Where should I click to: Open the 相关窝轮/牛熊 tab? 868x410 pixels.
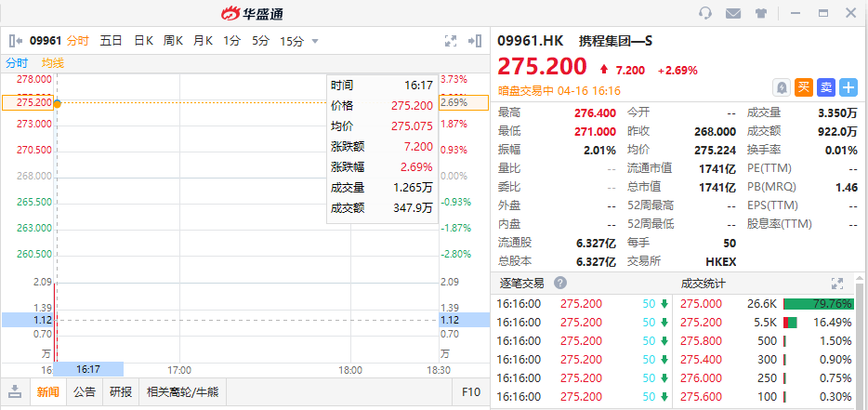[x=183, y=392]
